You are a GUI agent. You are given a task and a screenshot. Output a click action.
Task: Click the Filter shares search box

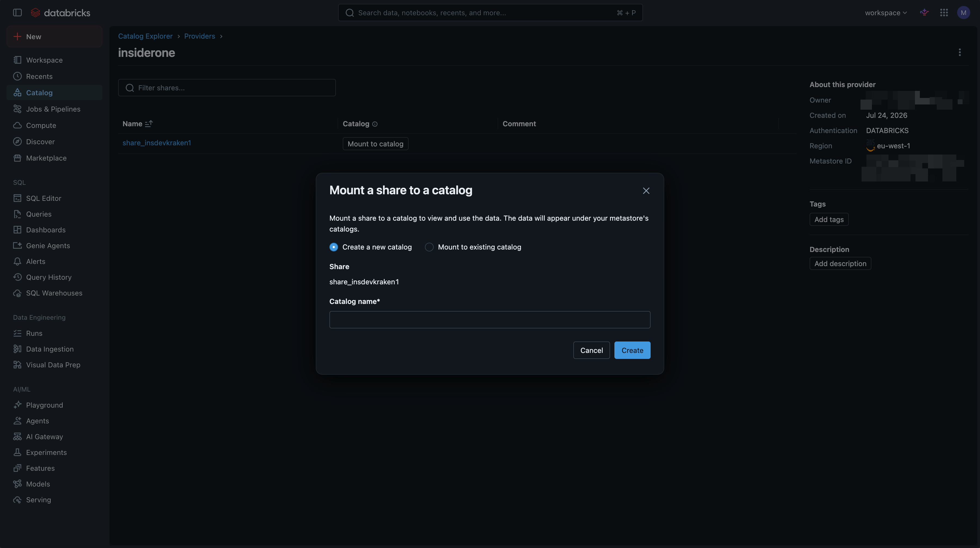227,87
